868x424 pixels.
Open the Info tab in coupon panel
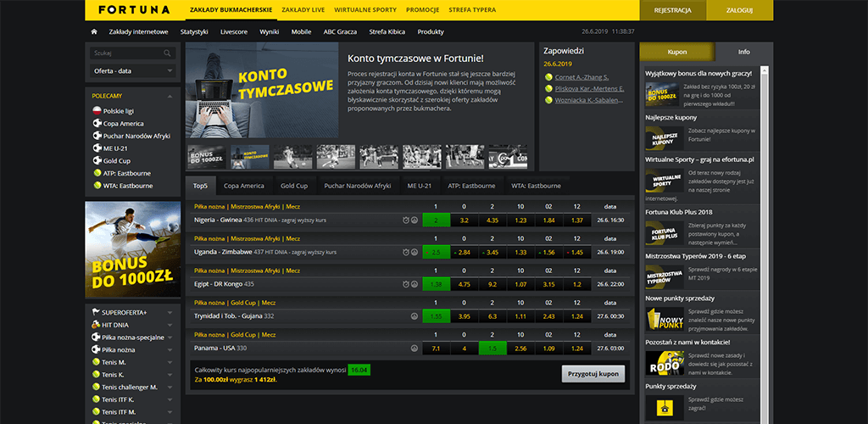coord(743,52)
